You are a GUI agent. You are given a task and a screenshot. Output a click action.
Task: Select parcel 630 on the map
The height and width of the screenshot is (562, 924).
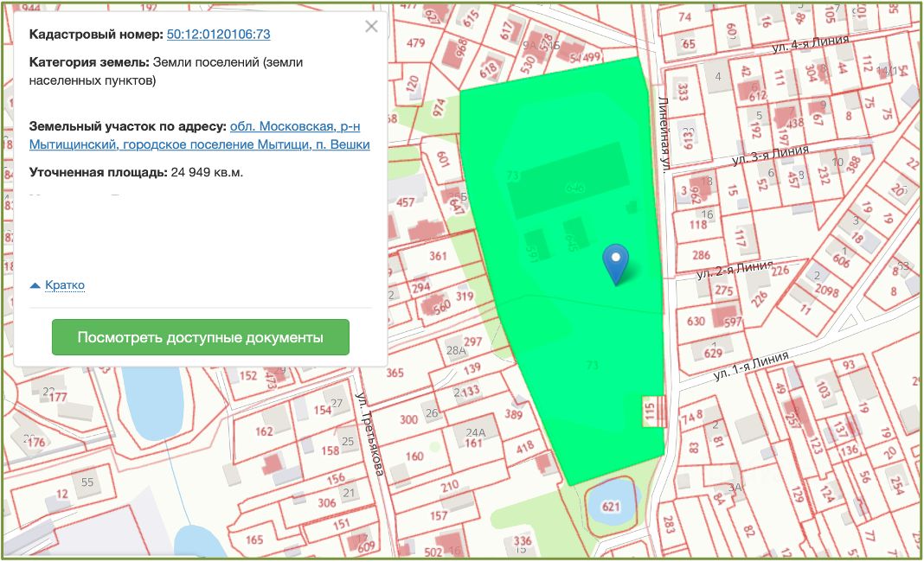coord(696,321)
